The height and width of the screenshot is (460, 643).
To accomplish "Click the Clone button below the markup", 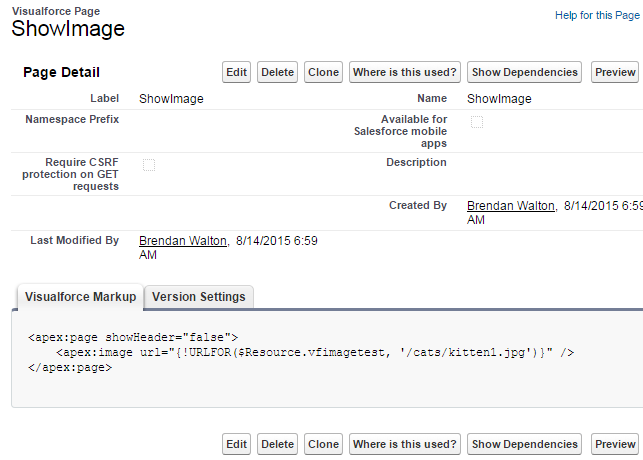I will pos(323,444).
